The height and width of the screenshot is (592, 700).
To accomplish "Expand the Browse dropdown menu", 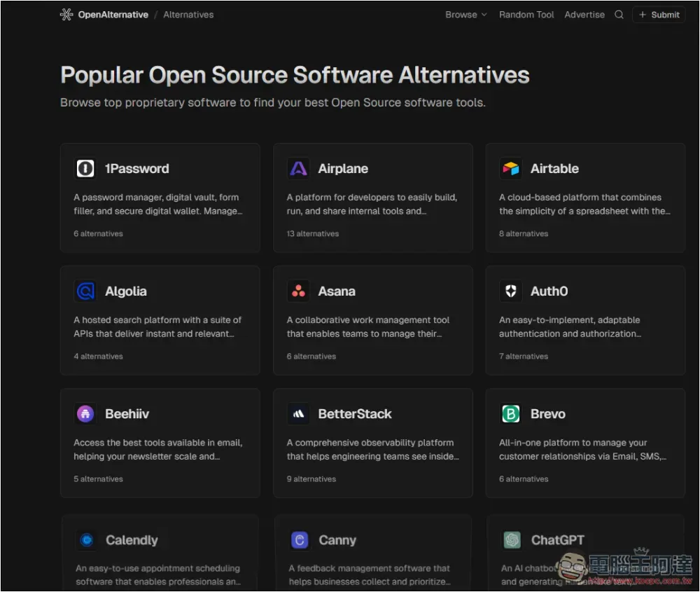I will (x=465, y=15).
